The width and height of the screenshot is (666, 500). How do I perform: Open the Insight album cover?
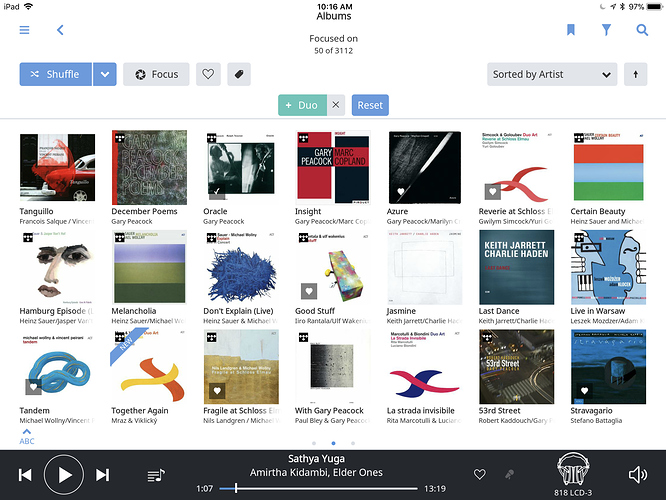[333, 167]
